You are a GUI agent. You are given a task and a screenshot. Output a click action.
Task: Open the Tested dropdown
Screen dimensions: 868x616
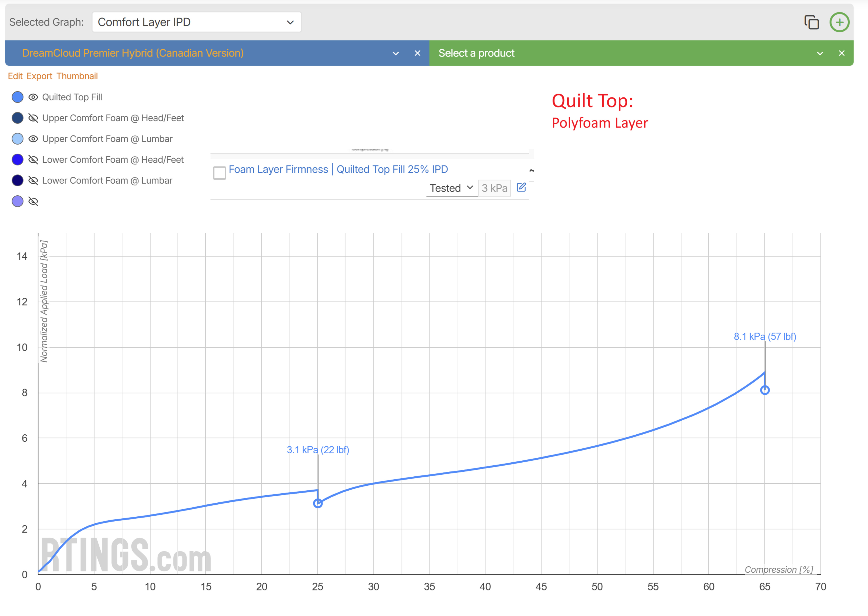coord(451,188)
